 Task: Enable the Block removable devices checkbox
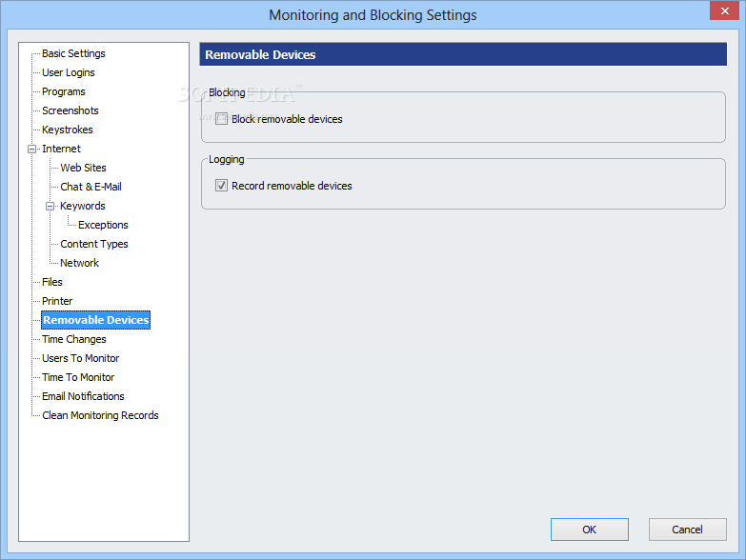click(x=221, y=119)
